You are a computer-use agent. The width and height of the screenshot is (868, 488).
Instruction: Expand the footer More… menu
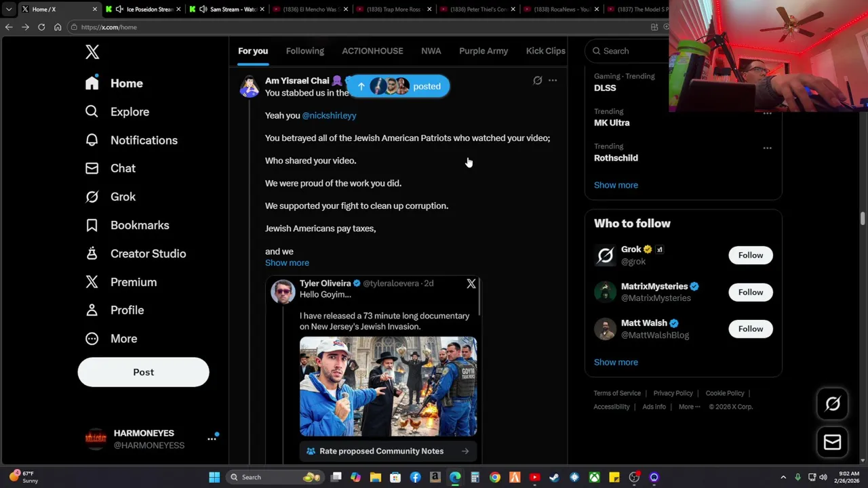point(689,407)
